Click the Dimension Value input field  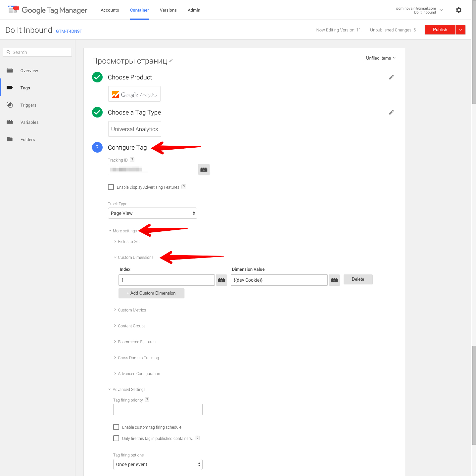tap(279, 280)
